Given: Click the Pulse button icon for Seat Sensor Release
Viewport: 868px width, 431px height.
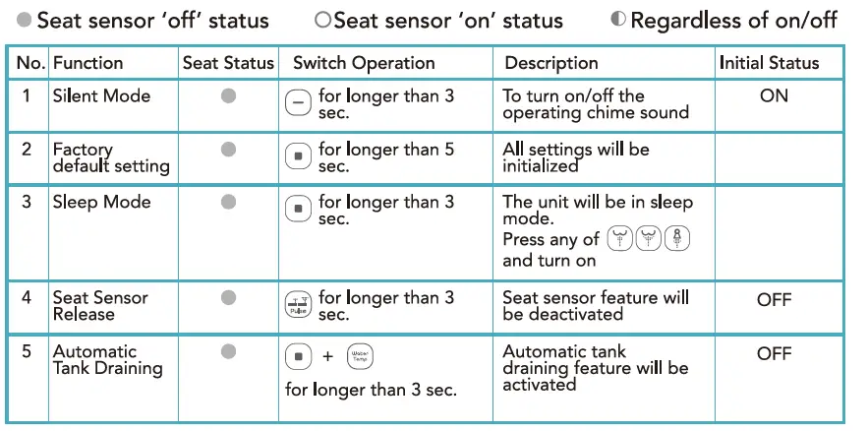Looking at the screenshot, I should coord(297,304).
